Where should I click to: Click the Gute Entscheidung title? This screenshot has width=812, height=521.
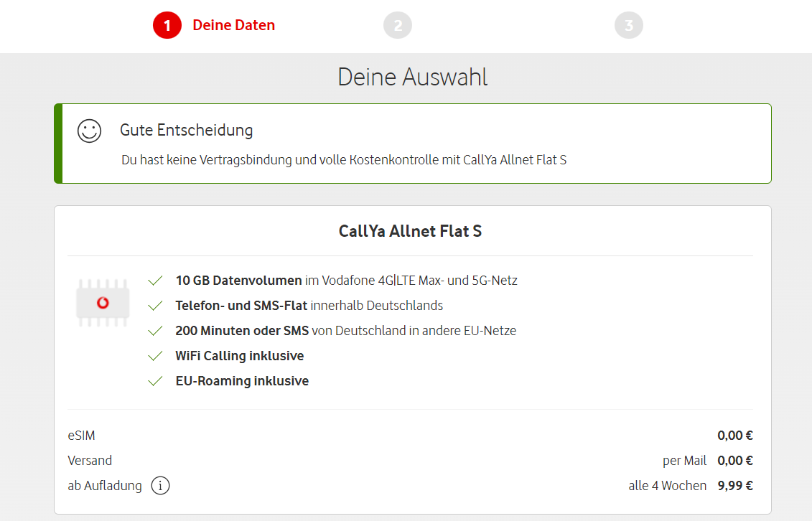187,131
